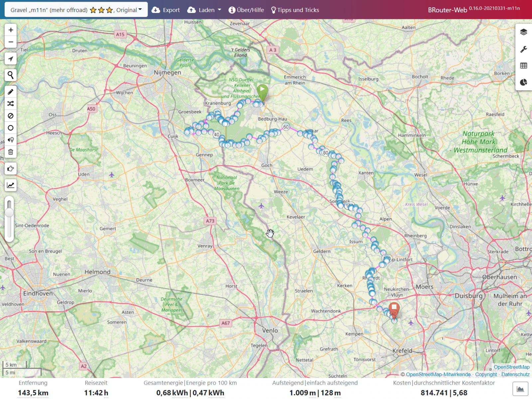The width and height of the screenshot is (532, 399).
Task: Click the Kosten value 814.741
Action: click(435, 393)
